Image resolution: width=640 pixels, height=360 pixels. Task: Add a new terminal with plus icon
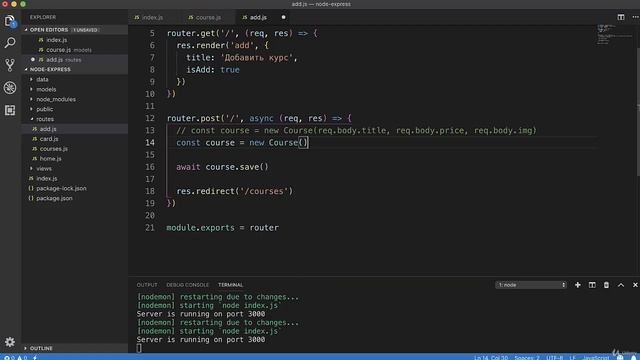(x=578, y=285)
